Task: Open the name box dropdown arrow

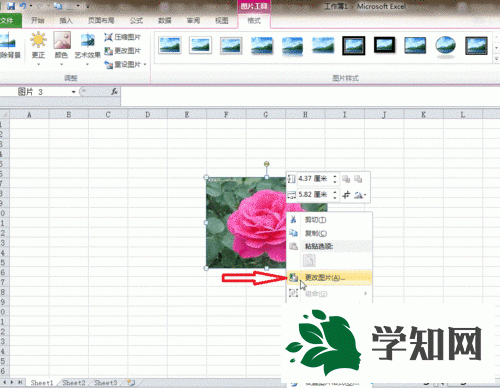Action: coord(73,92)
